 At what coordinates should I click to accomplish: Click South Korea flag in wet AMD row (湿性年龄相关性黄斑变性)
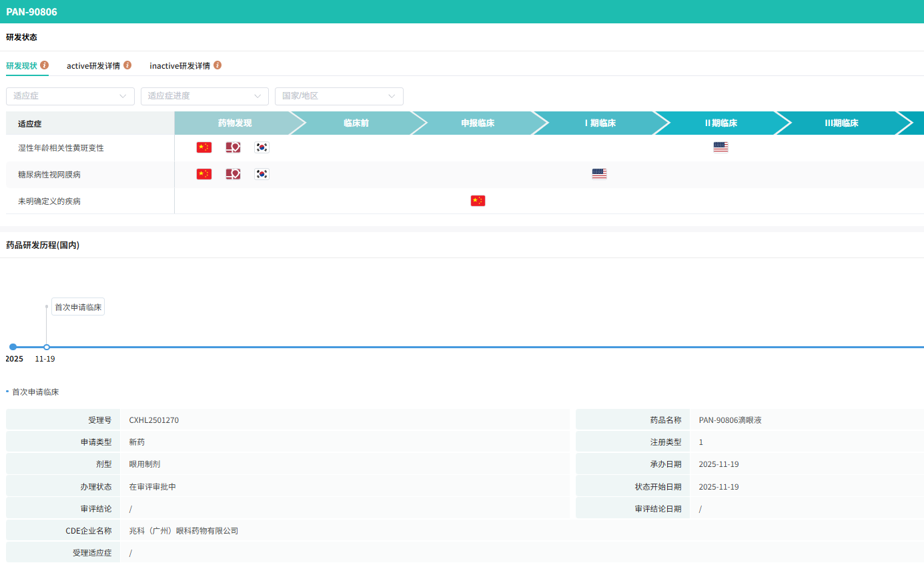pos(262,147)
